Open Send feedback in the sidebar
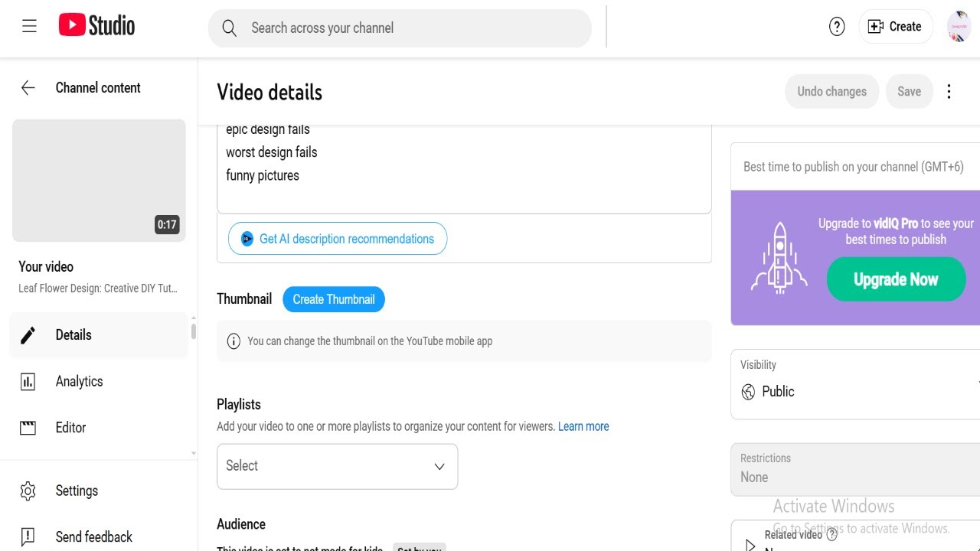 (99, 536)
